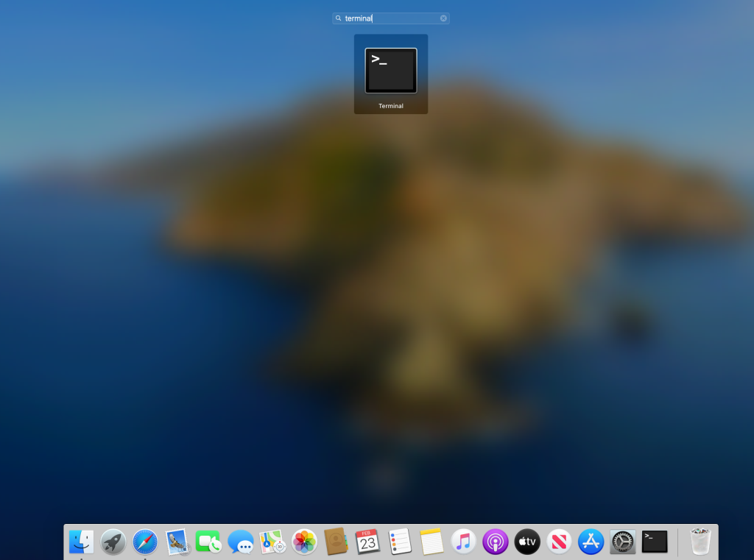This screenshot has height=560, width=754.
Task: Start FaceTime from the dock
Action: [208, 542]
